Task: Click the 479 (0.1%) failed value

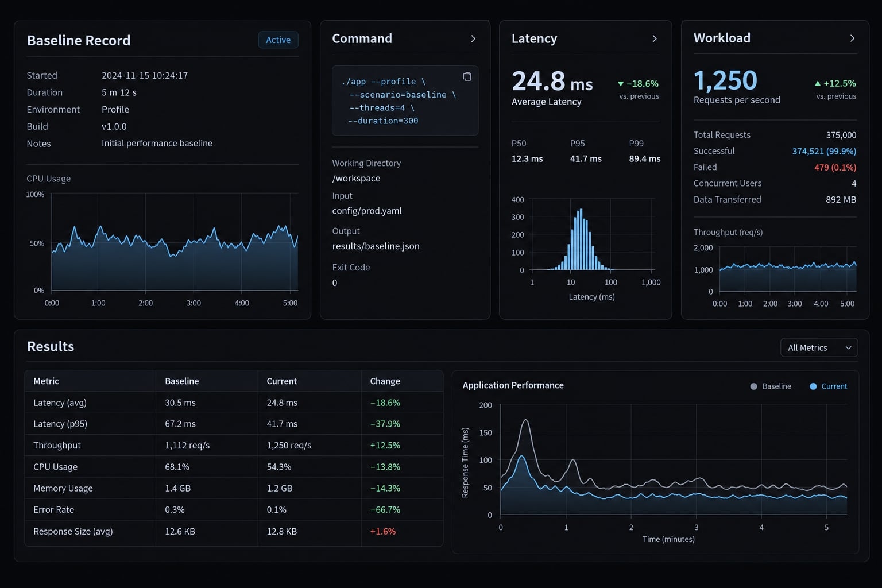Action: pyautogui.click(x=835, y=167)
